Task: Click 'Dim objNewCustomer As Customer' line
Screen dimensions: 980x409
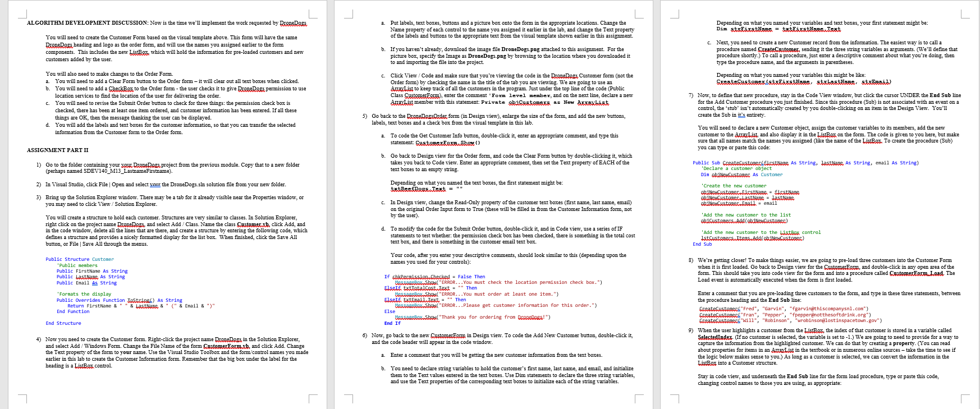Action: tap(741, 174)
